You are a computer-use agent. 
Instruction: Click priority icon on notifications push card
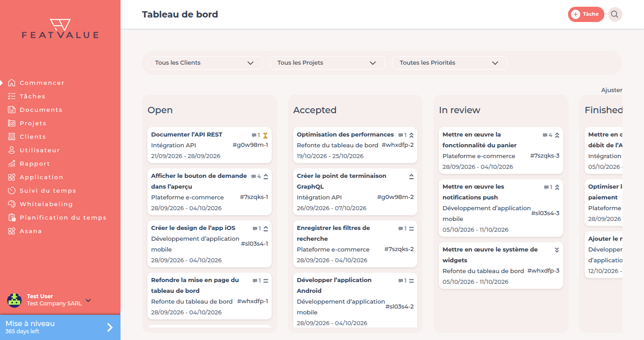tap(557, 187)
